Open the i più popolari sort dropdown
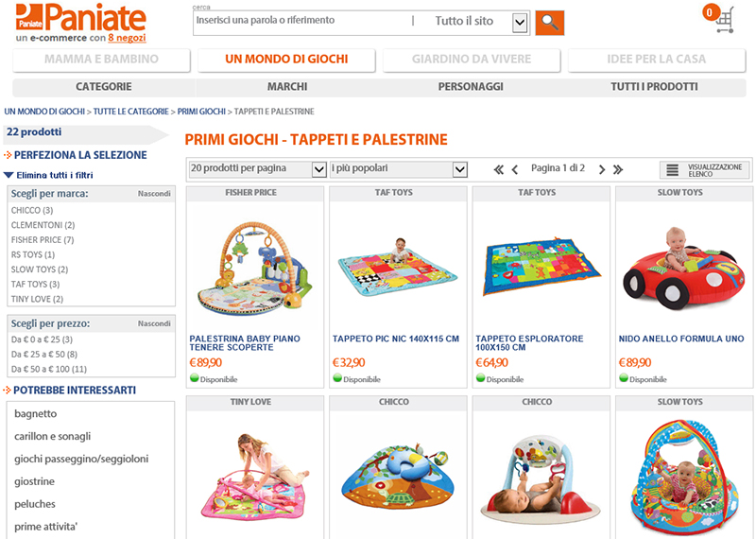Viewport: 756px width, 539px height. coord(399,169)
